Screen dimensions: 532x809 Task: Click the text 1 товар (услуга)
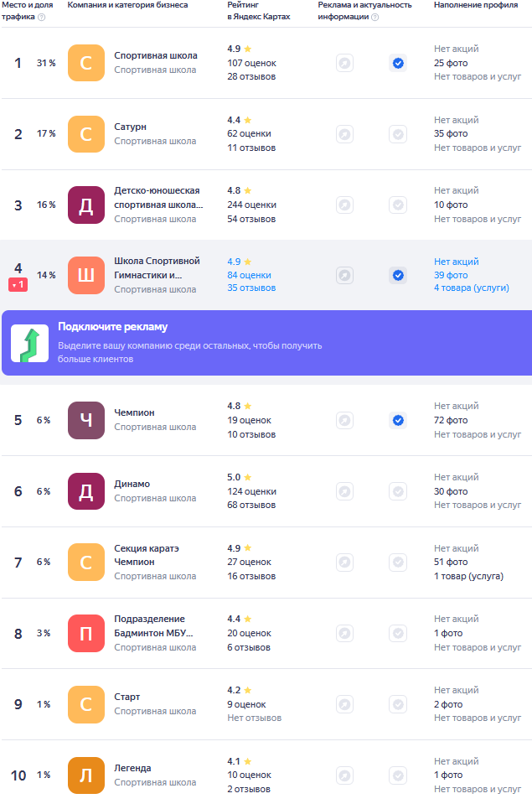(x=468, y=576)
